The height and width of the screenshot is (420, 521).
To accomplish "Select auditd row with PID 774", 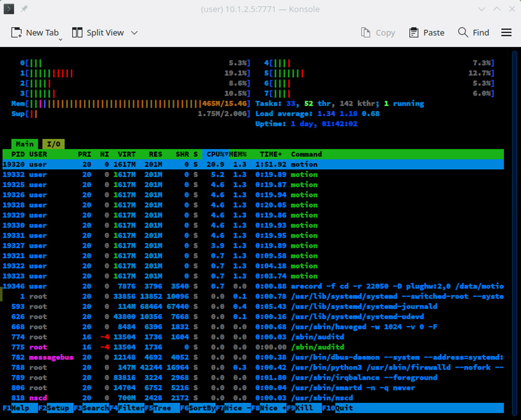I will (253, 337).
